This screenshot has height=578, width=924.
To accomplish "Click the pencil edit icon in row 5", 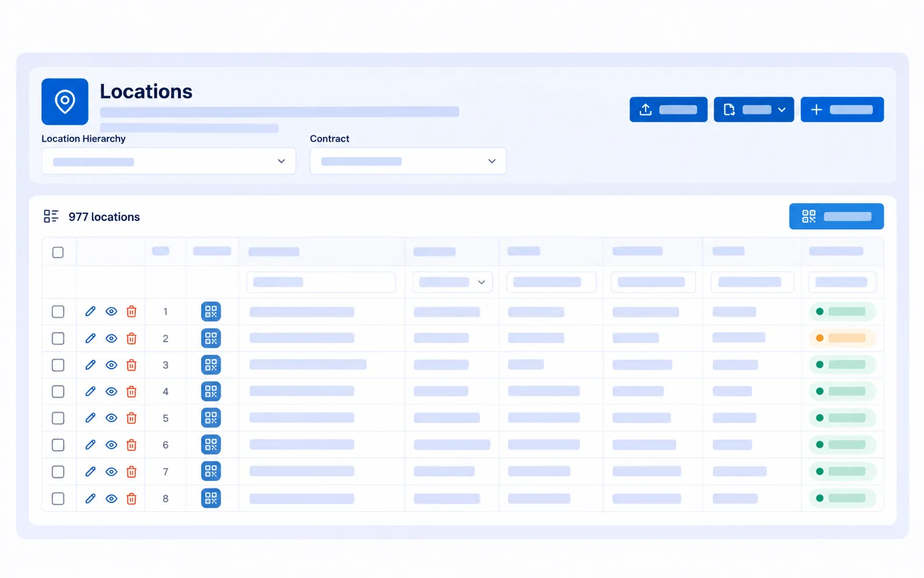I will coord(90,418).
